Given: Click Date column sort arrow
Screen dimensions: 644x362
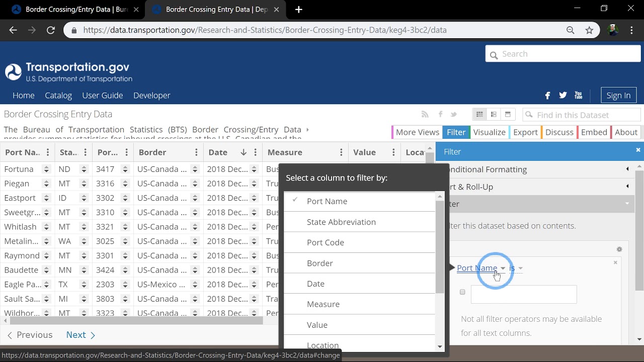Looking at the screenshot, I should coord(243,152).
